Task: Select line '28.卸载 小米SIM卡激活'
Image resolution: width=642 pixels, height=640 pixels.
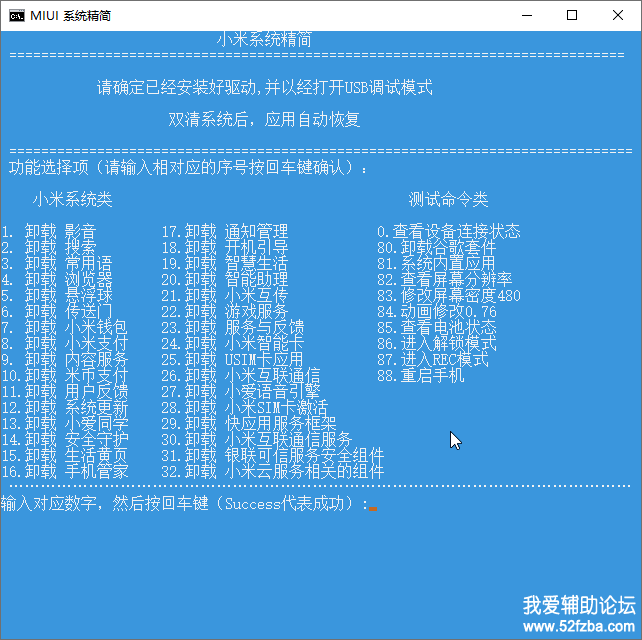Action: click(245, 408)
